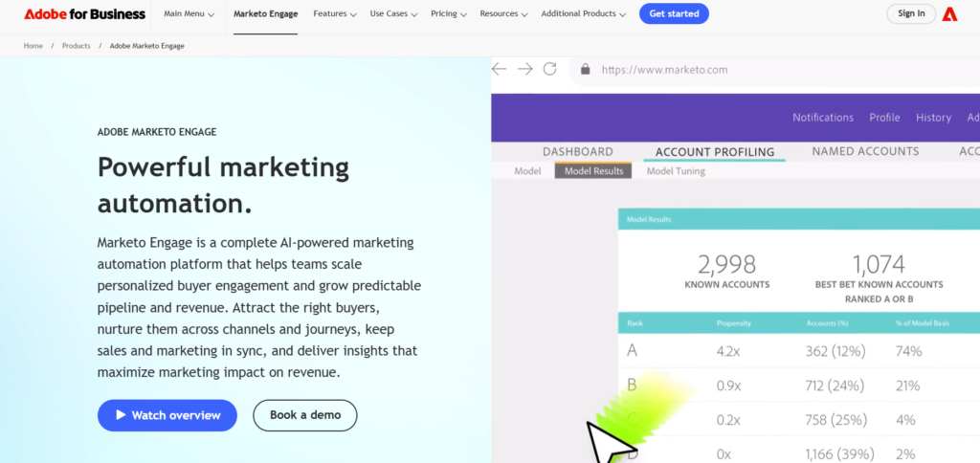Click the play icon on Watch overview

click(121, 415)
